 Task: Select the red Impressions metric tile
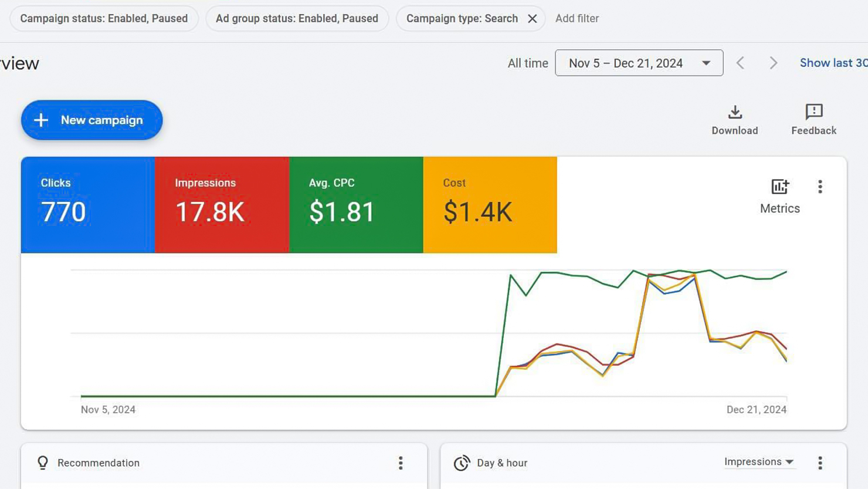click(222, 205)
